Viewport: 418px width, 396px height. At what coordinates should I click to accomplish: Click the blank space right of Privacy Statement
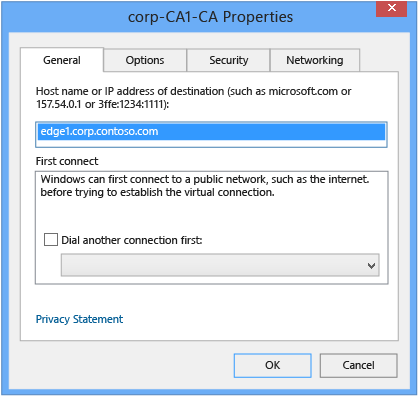click(260, 319)
